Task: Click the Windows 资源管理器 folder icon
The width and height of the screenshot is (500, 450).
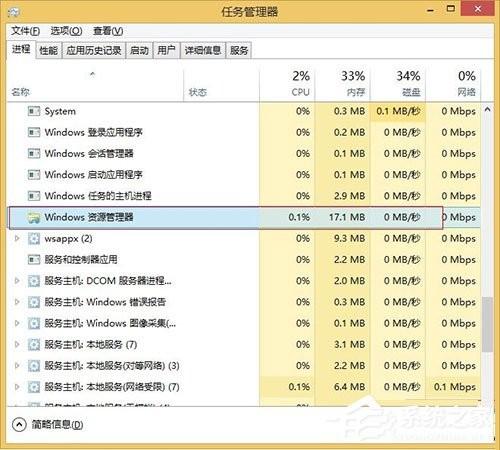Action: pyautogui.click(x=34, y=217)
